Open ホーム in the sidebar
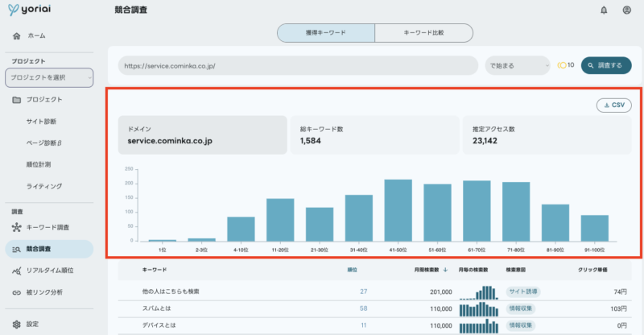Screen dimensions: 644x335 [36, 36]
